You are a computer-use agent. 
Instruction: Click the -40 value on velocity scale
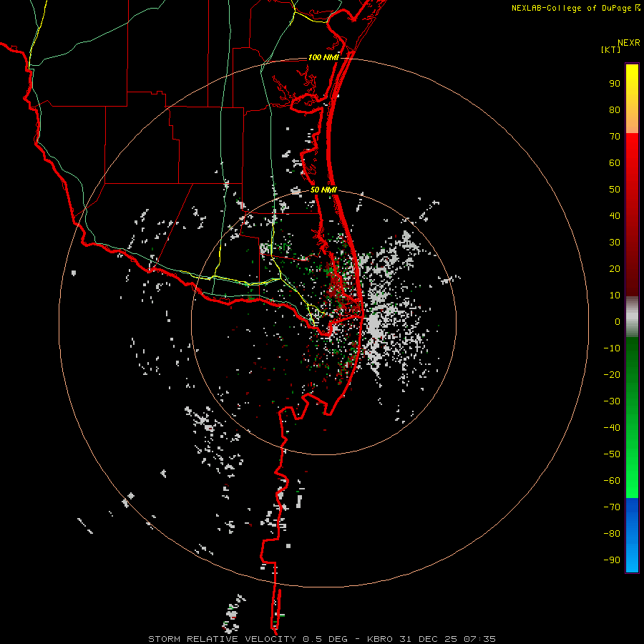[612, 428]
